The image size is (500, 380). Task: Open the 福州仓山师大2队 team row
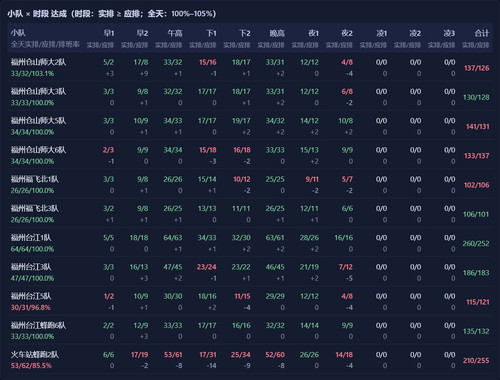click(x=250, y=67)
